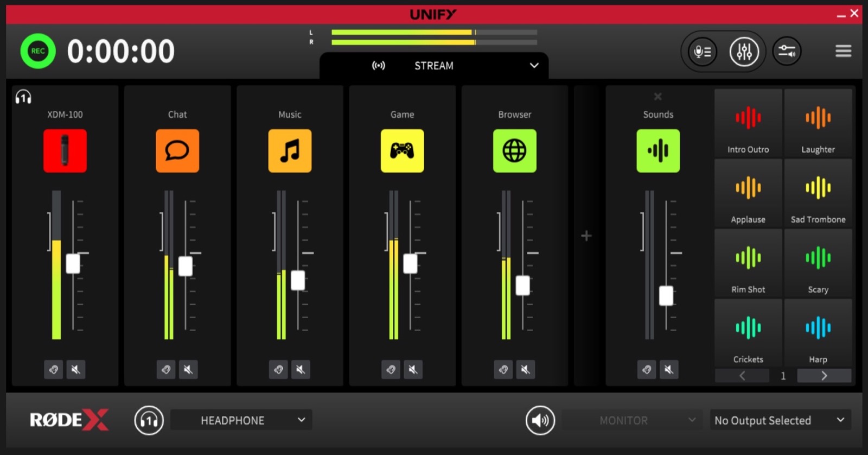Trigger the Applause sound pad
This screenshot has height=455, width=868.
[x=748, y=193]
